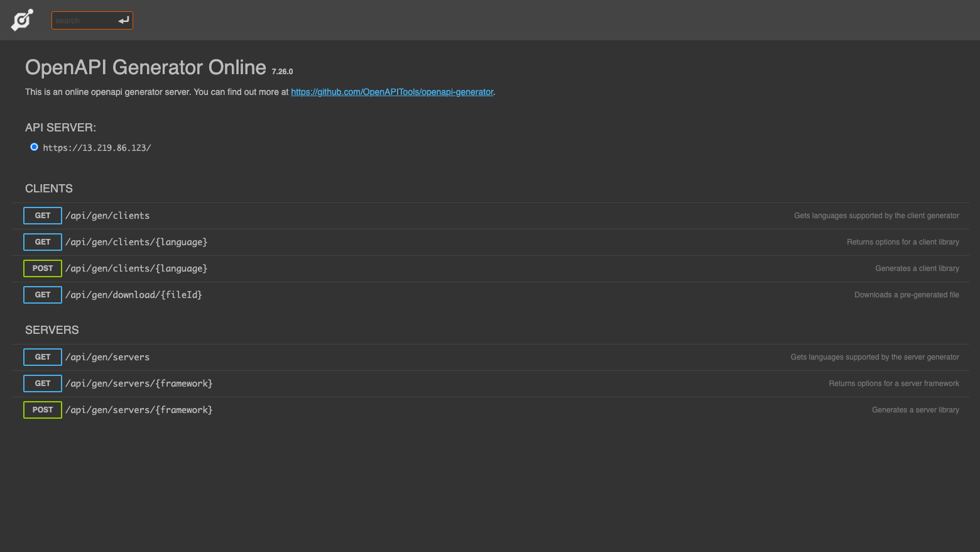The image size is (980, 552).
Task: Click the API SERVER: heading
Action: pos(61,128)
